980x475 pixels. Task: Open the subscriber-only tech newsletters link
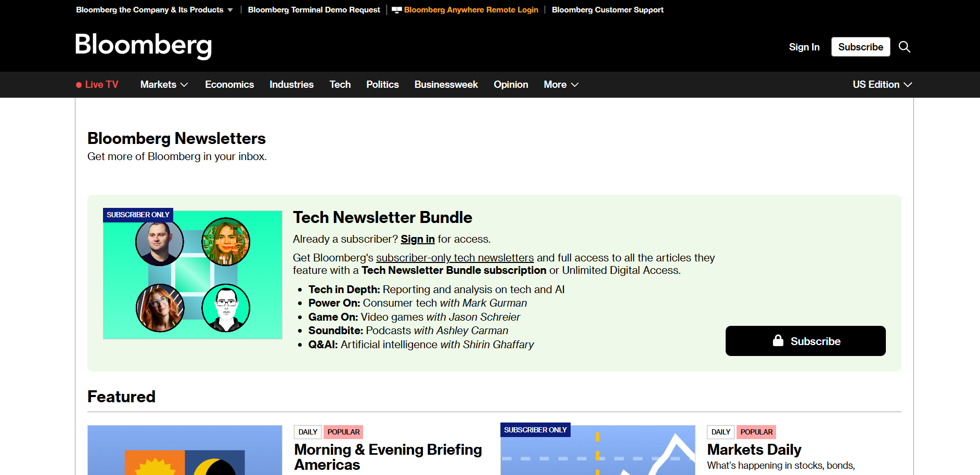point(455,258)
